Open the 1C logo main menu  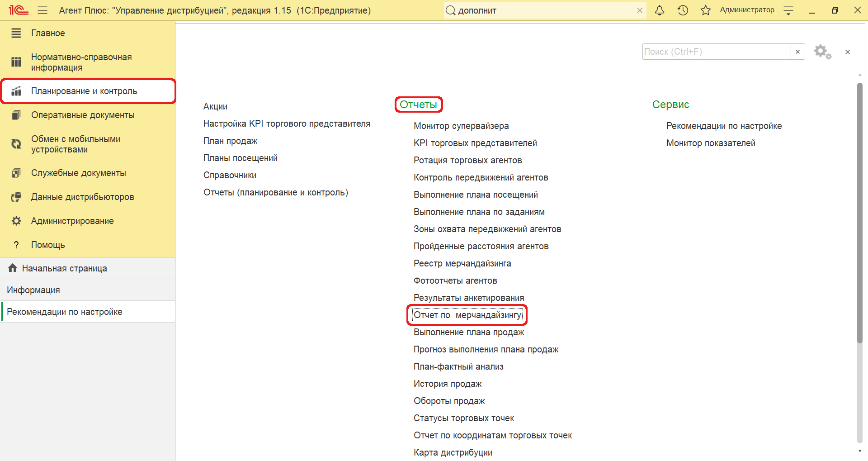tap(19, 10)
